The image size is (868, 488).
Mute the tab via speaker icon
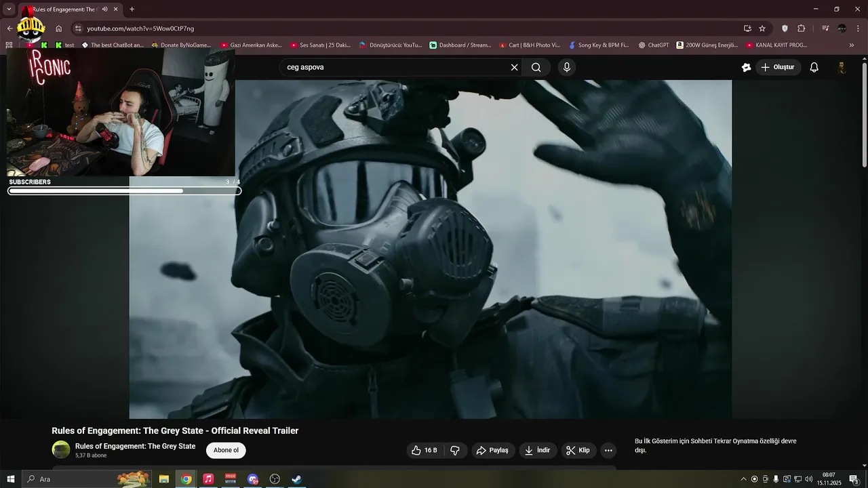(105, 9)
